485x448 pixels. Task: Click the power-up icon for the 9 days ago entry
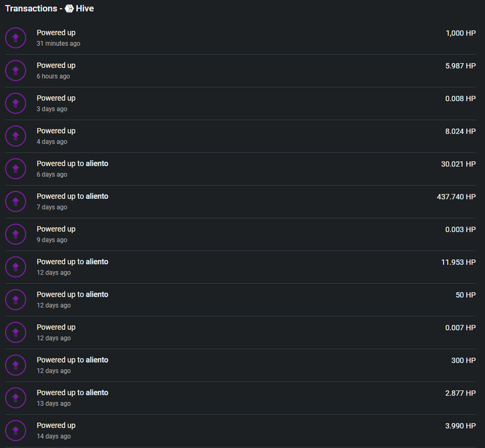pos(15,235)
